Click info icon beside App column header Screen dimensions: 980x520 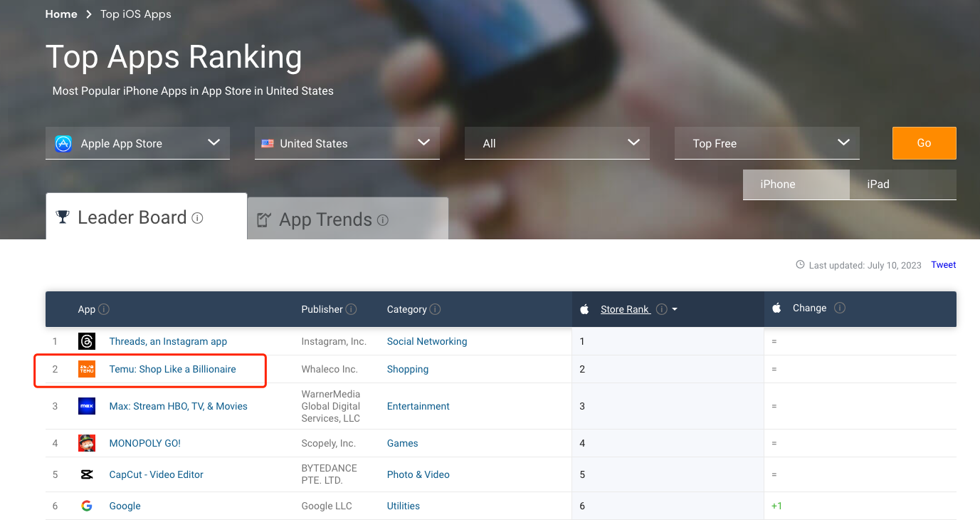(x=104, y=309)
